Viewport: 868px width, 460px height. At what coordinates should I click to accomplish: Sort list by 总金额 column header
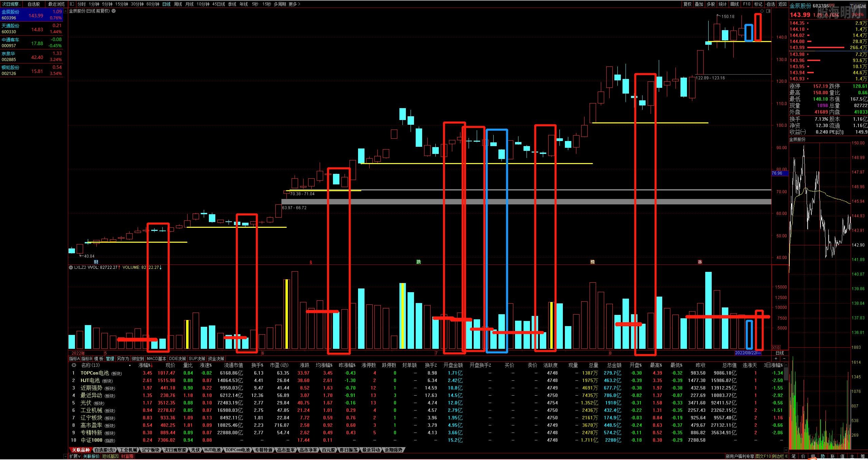(x=614, y=365)
